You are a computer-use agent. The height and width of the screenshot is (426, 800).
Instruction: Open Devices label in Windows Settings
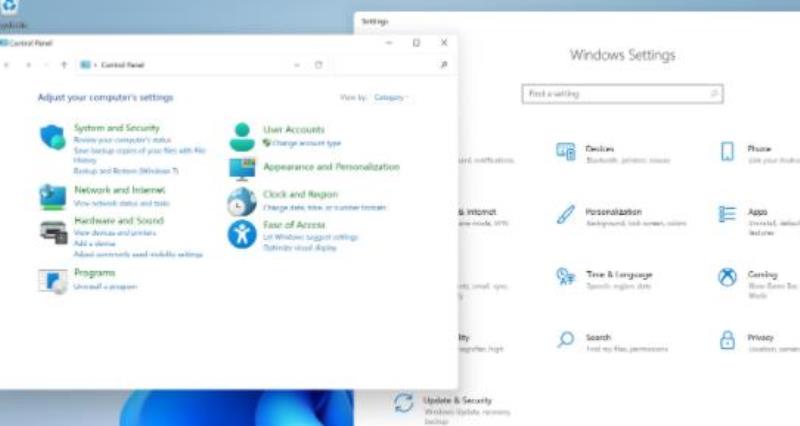click(599, 148)
